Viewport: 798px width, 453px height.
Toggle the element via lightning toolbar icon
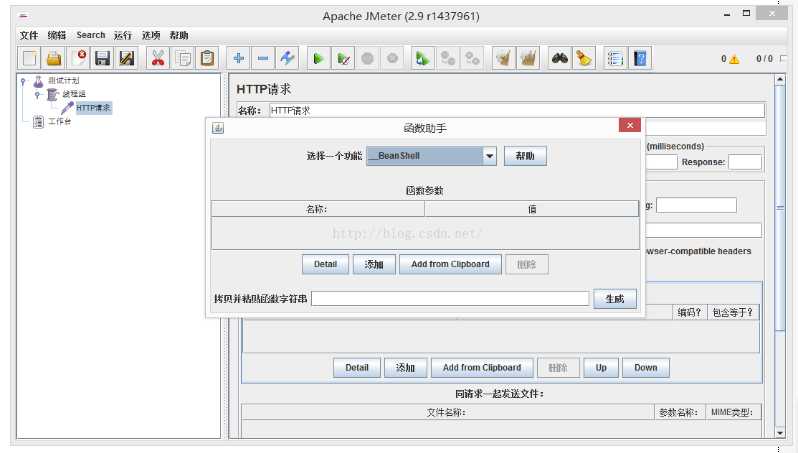[287, 59]
